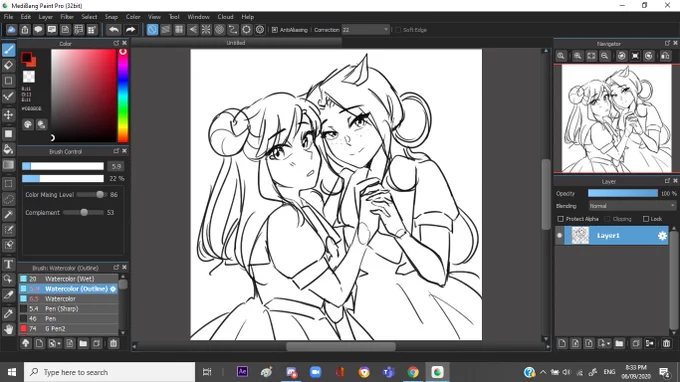Enable the circle snap icon
680x382 pixels.
point(219,29)
